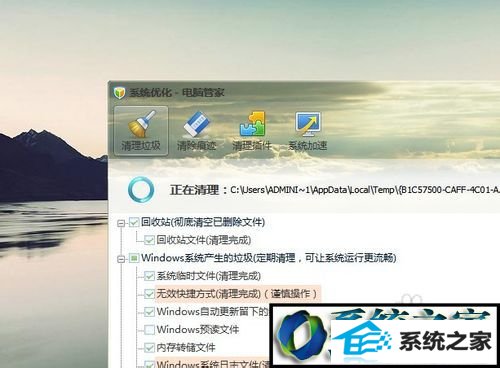500x368 pixels.
Task: Select the 回收站文件(清理完成) row text
Action: click(x=204, y=240)
